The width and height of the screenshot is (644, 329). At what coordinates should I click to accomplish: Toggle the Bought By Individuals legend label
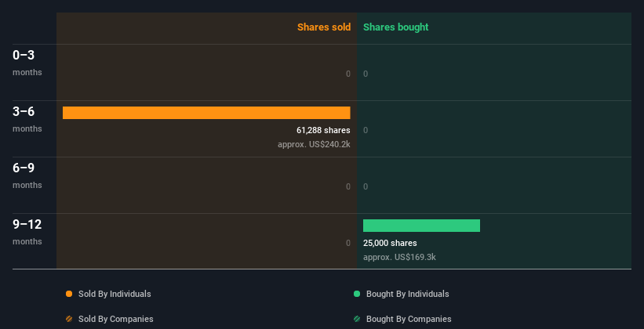(x=407, y=294)
